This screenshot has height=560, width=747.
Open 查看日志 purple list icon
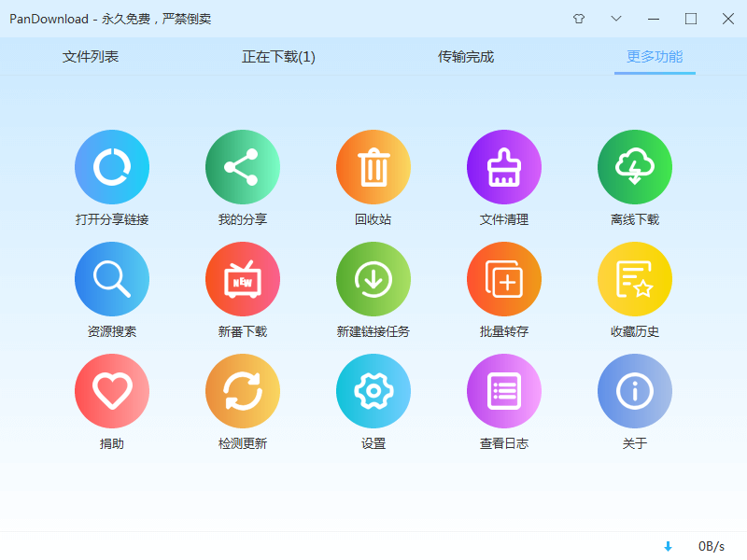tap(504, 391)
